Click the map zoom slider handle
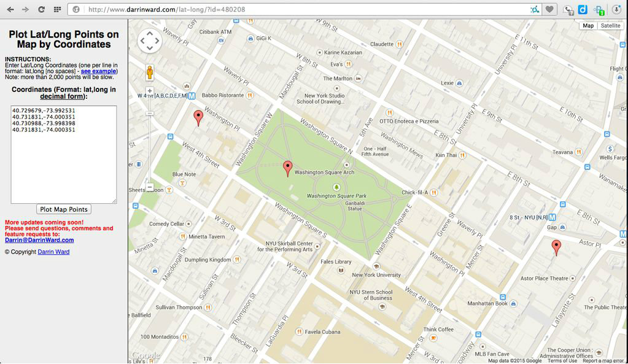The height and width of the screenshot is (364, 628). (149, 114)
